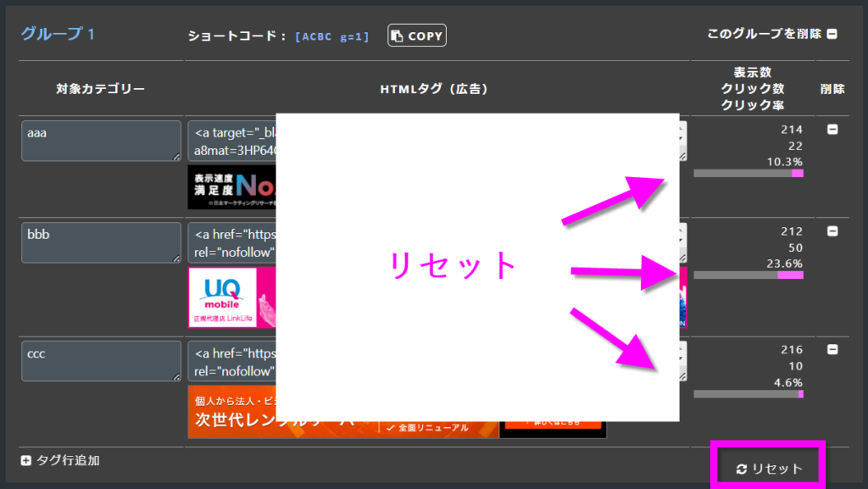Click the minus icon to delete bbb row

[832, 231]
